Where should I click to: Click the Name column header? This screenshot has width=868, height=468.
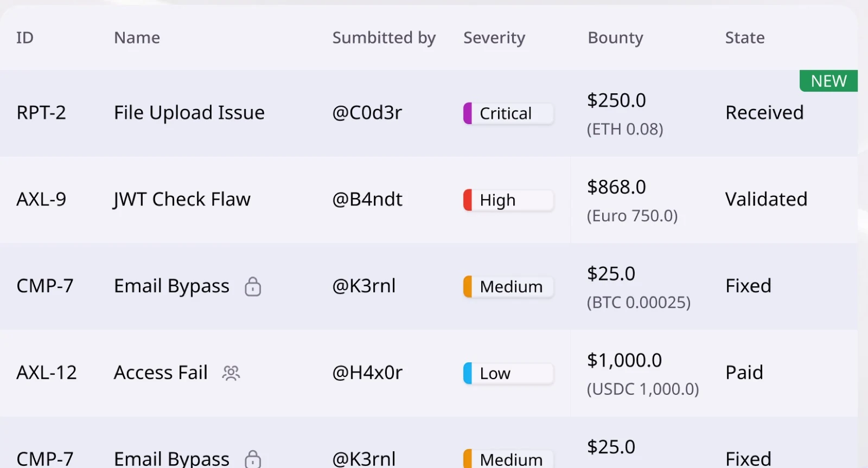click(137, 38)
